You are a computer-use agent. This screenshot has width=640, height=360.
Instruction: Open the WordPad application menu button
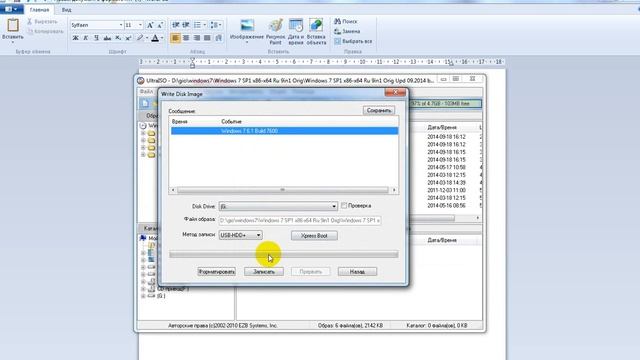click(x=11, y=9)
